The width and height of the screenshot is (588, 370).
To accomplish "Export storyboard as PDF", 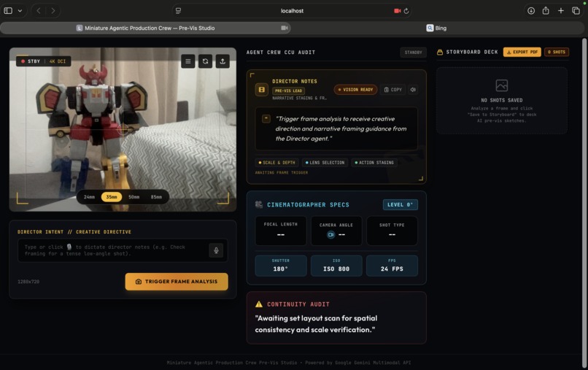I will (522, 52).
